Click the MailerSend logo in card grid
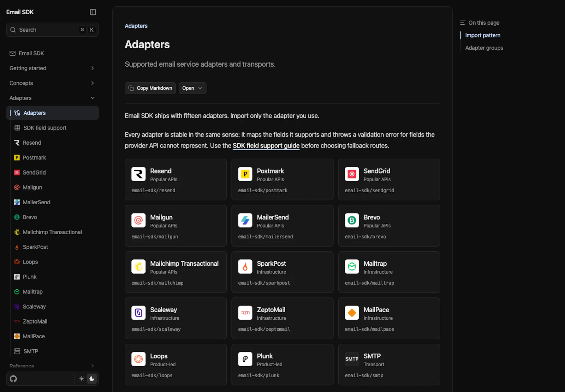565x392 pixels. tap(245, 220)
